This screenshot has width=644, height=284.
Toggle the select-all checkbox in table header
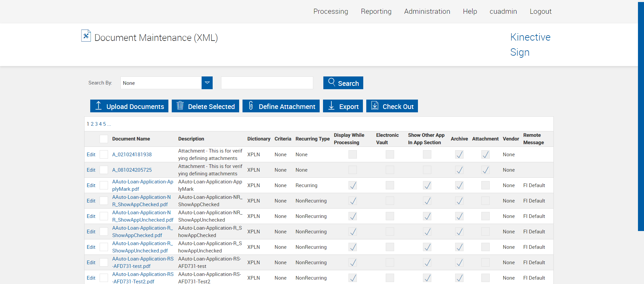click(x=104, y=139)
